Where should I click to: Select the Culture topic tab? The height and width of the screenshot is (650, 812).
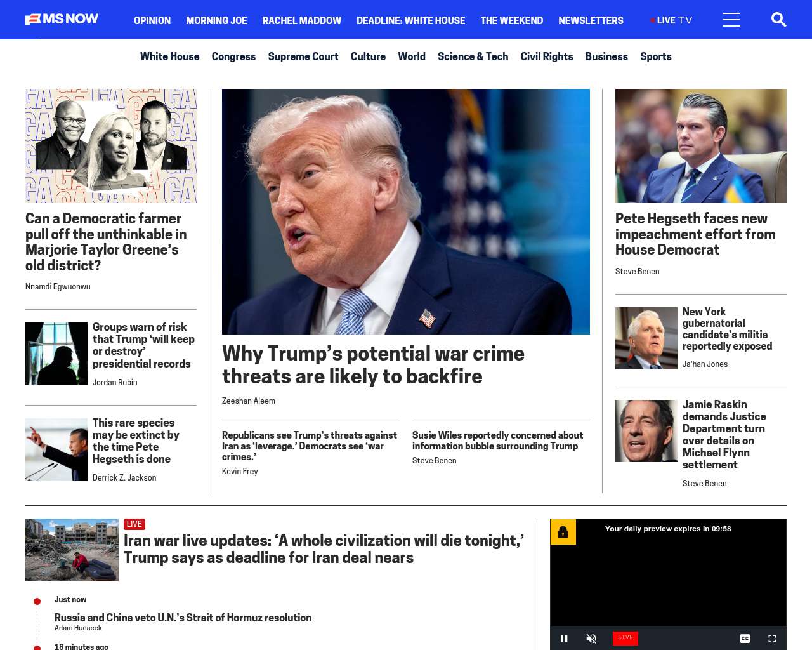point(368,56)
